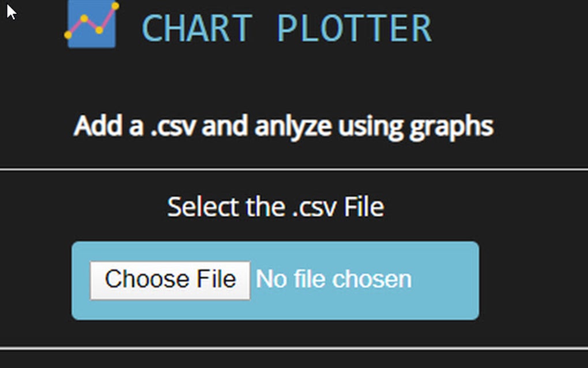Click the section under the bottom divider

point(294,361)
